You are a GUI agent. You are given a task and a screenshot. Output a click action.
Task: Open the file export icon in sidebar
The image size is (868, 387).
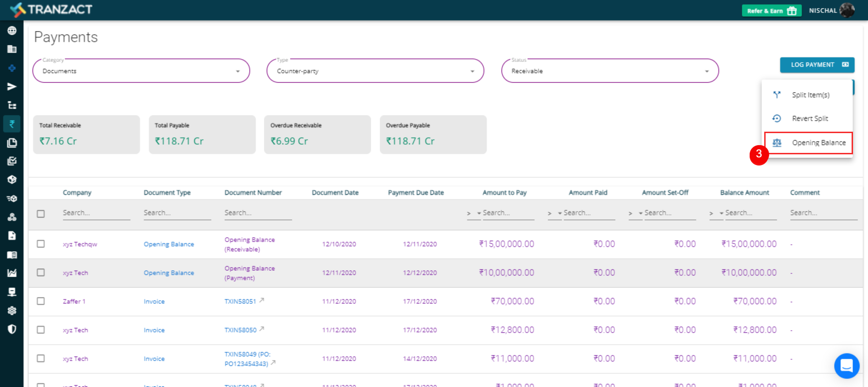(x=12, y=236)
